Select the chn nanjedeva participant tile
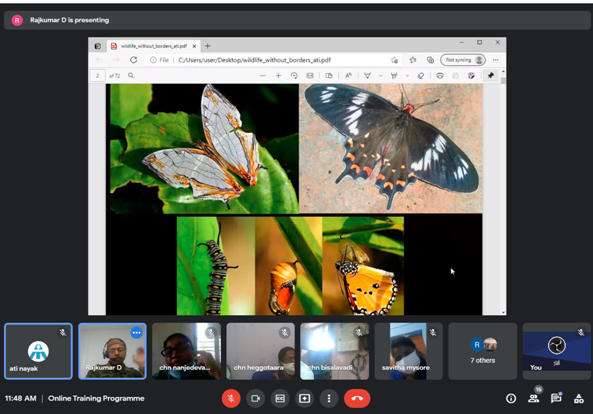The image size is (593, 414). coord(186,351)
